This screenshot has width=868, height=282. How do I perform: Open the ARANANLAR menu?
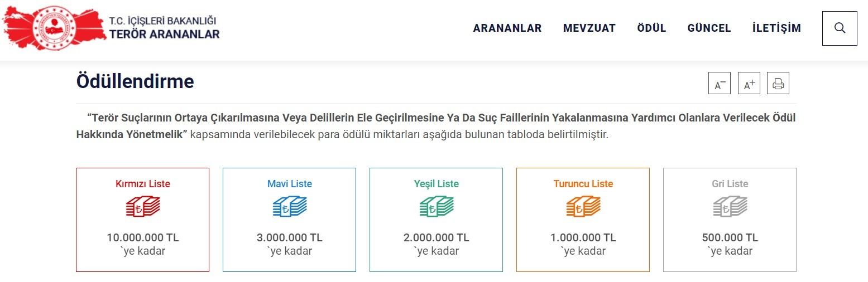tap(507, 28)
